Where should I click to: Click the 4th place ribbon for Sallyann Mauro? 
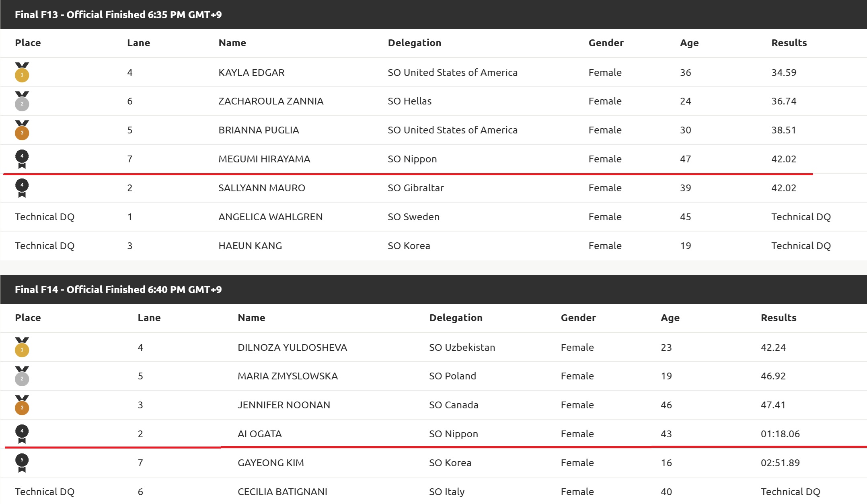click(x=22, y=188)
